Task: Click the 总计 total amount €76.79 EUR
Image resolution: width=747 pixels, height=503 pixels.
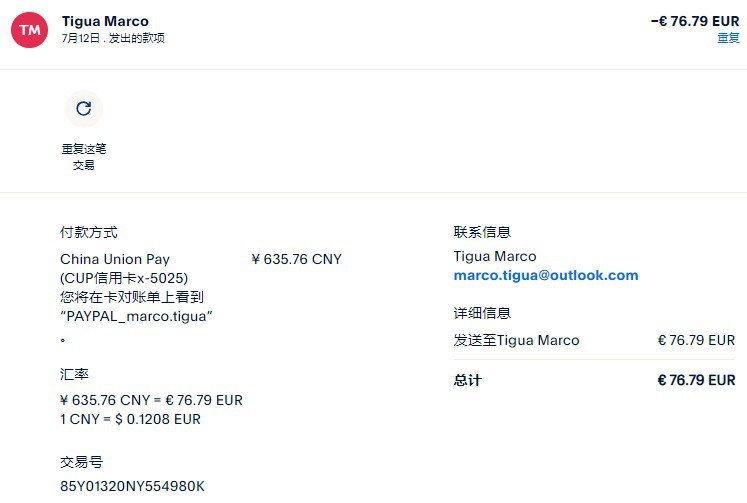Action: (x=695, y=380)
